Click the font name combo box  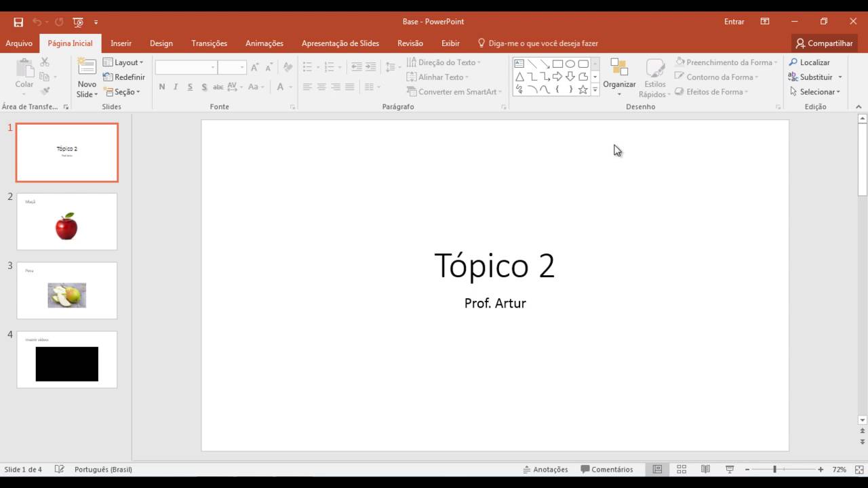pyautogui.click(x=186, y=67)
